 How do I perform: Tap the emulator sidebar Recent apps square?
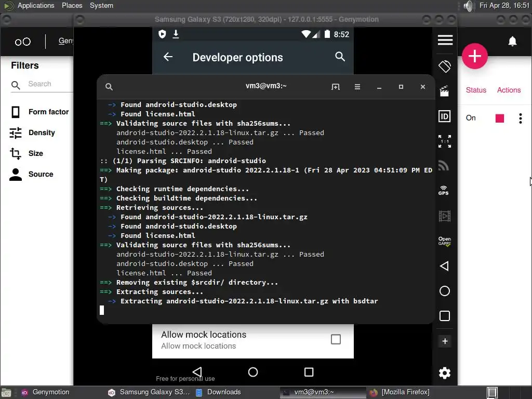[445, 316]
